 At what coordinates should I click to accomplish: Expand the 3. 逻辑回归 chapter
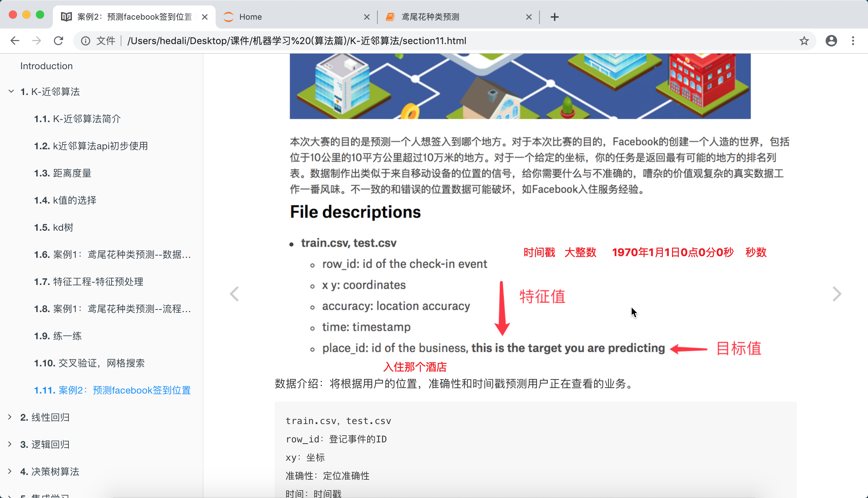[x=10, y=444]
